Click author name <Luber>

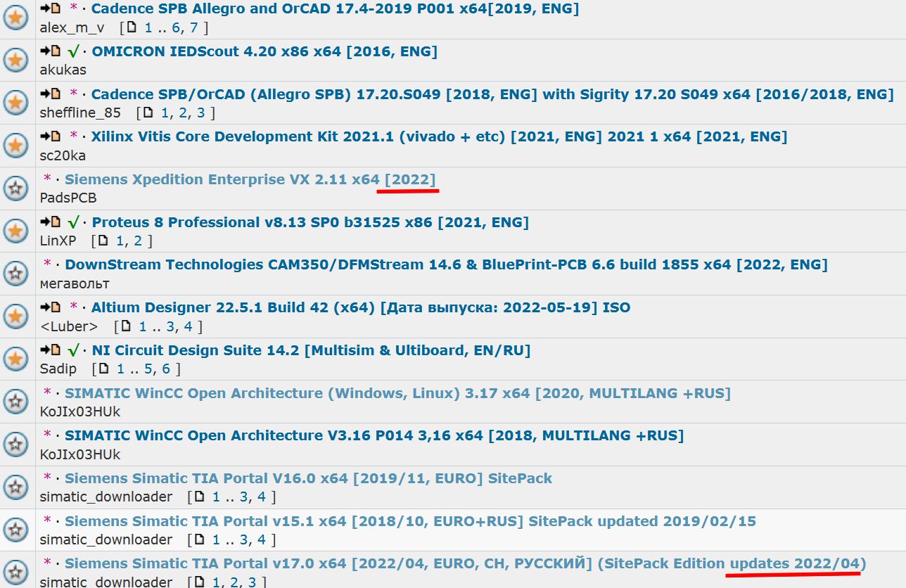click(x=68, y=326)
